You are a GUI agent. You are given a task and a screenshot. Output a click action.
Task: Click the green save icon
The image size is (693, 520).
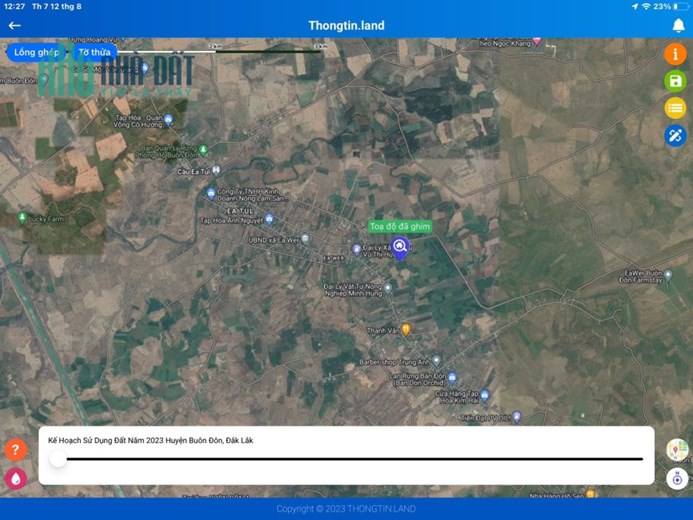[675, 81]
